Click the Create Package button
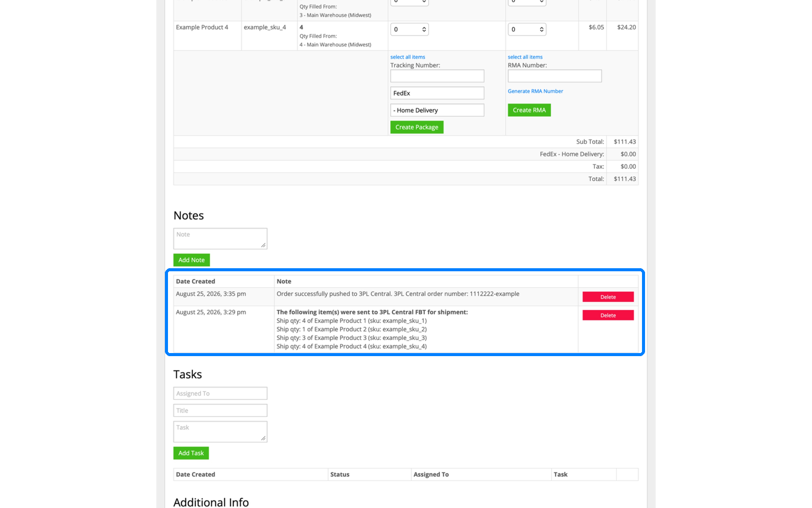 pos(417,127)
